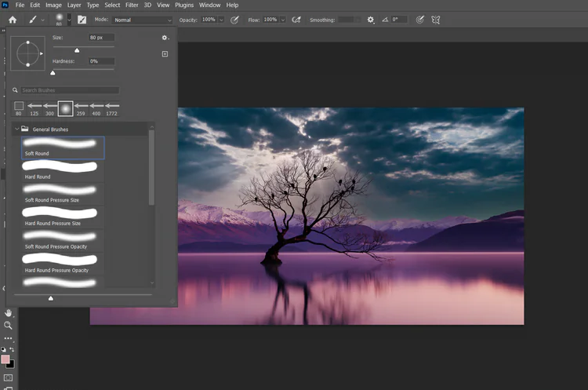Create new brush preset with plus icon

click(x=165, y=54)
